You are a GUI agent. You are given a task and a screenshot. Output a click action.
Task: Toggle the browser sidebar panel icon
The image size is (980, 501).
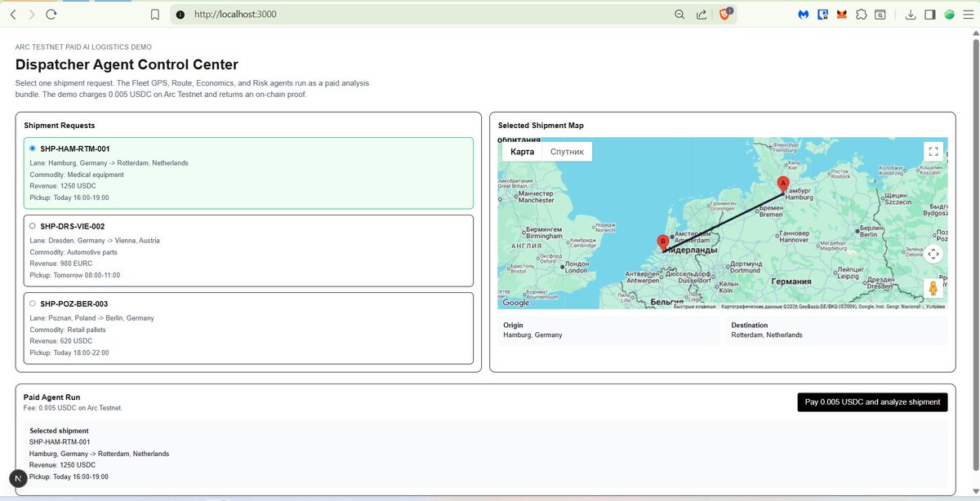tap(930, 14)
